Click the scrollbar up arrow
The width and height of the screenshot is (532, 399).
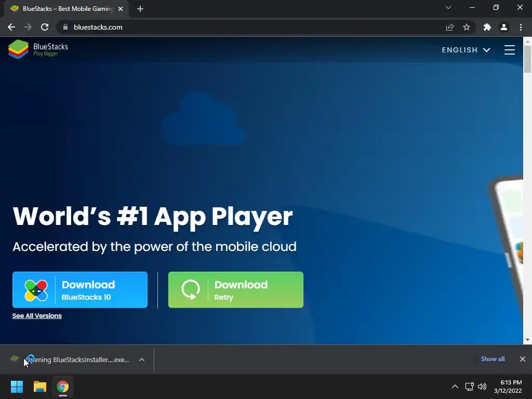point(527,41)
